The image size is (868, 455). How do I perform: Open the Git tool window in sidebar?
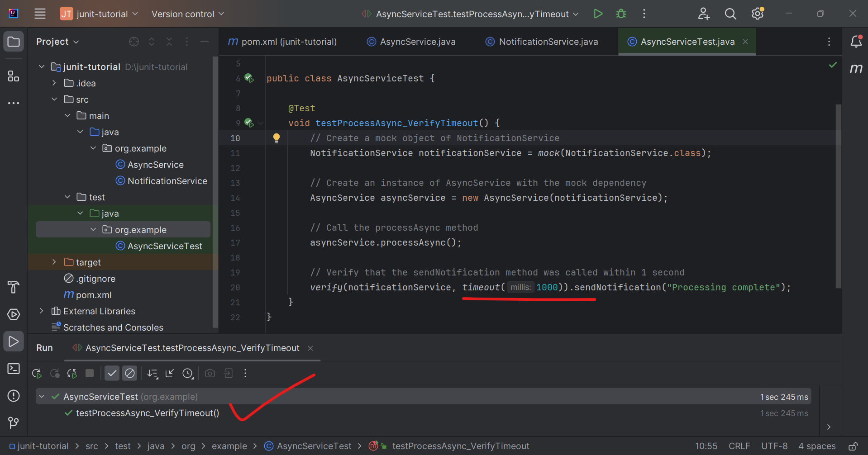(13, 422)
